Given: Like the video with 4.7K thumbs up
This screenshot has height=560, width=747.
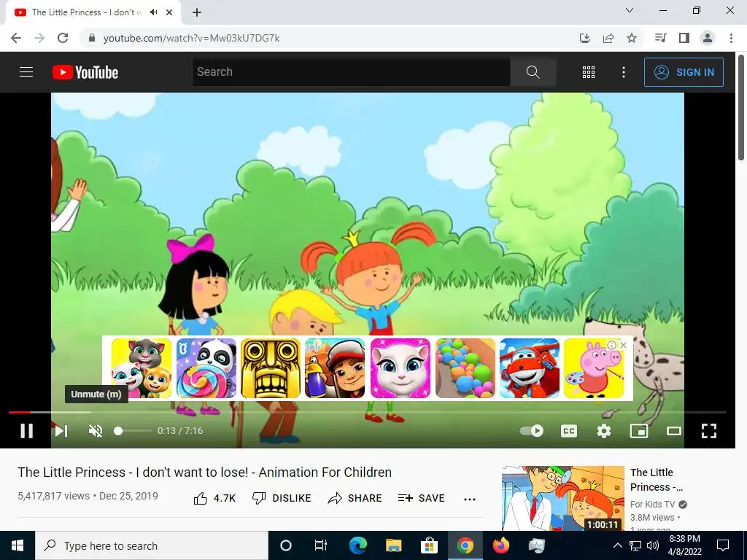Looking at the screenshot, I should coord(214,498).
